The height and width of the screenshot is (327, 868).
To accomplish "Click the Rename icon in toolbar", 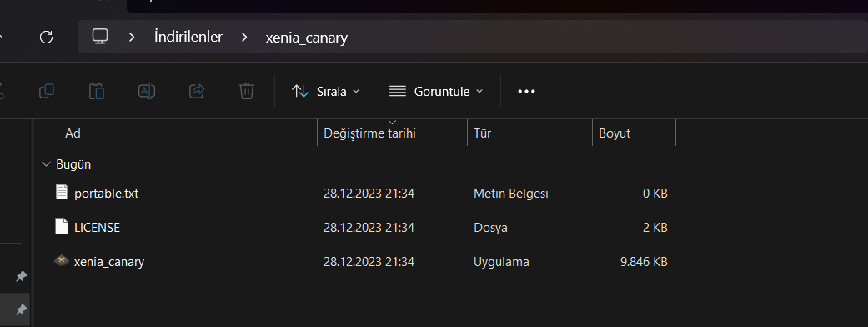I will coord(147,91).
